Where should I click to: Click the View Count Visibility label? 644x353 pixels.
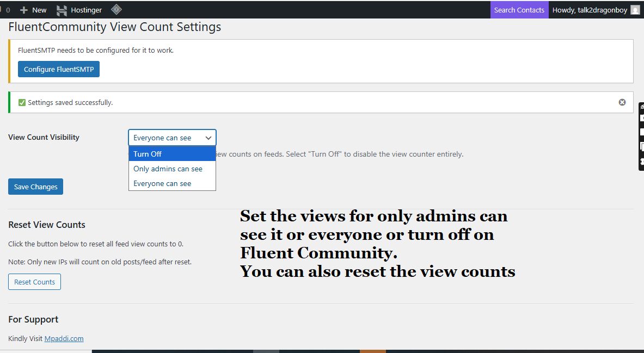click(44, 137)
